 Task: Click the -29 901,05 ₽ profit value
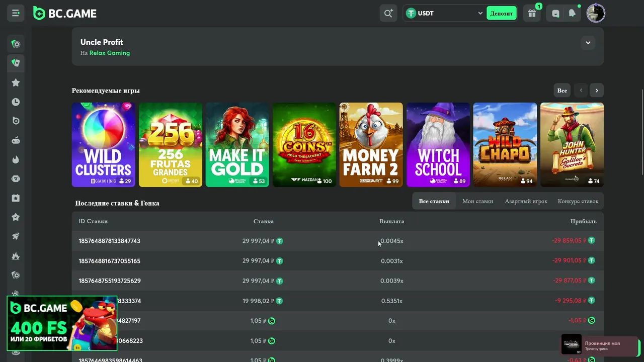coord(570,261)
